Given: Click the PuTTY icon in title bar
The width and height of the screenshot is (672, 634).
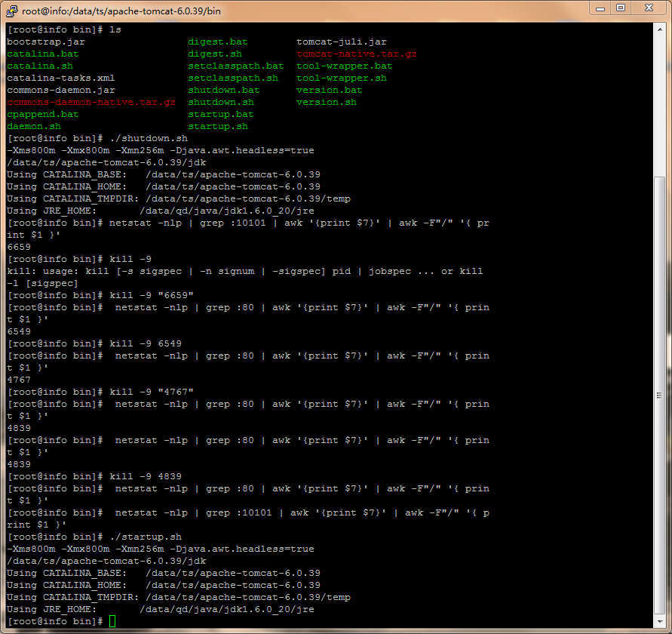Looking at the screenshot, I should click(12, 11).
